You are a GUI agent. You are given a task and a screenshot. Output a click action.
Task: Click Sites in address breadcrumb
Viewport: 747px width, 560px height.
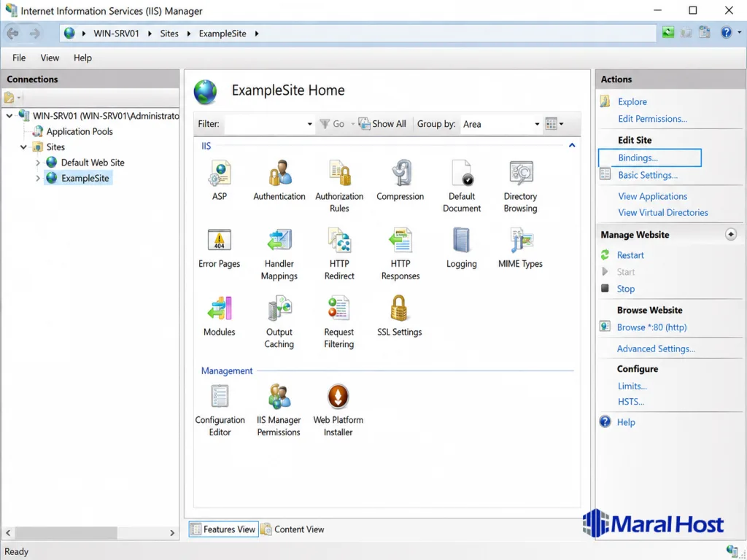pyautogui.click(x=169, y=34)
